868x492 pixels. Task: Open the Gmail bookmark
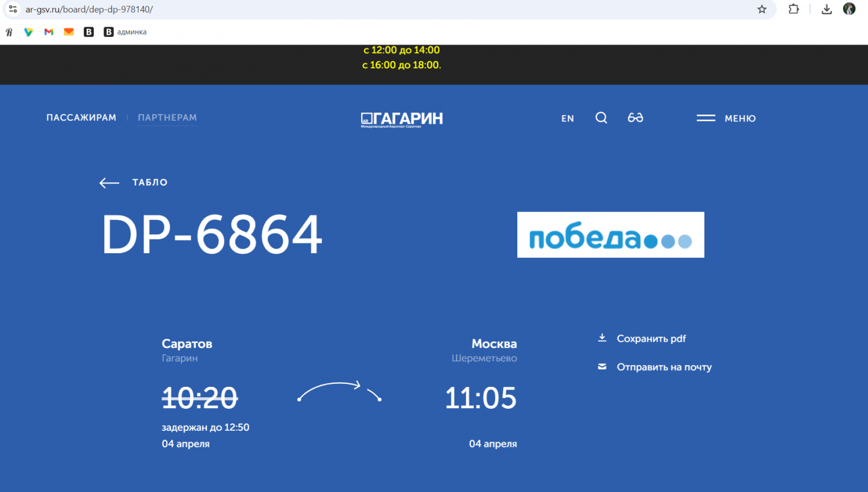click(x=49, y=32)
